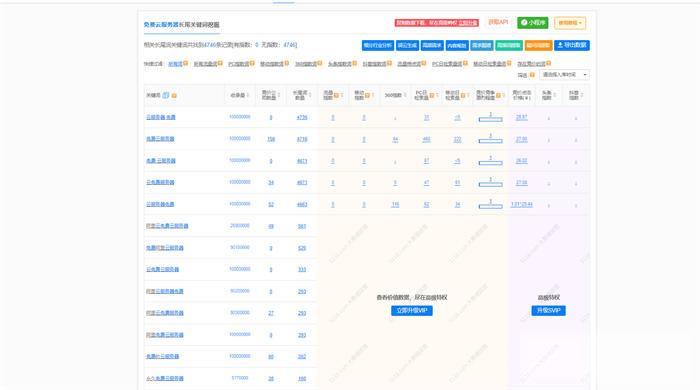The height and width of the screenshot is (390, 700).
Task: Select the orange button in the blue toolbar row
Action: tap(538, 45)
